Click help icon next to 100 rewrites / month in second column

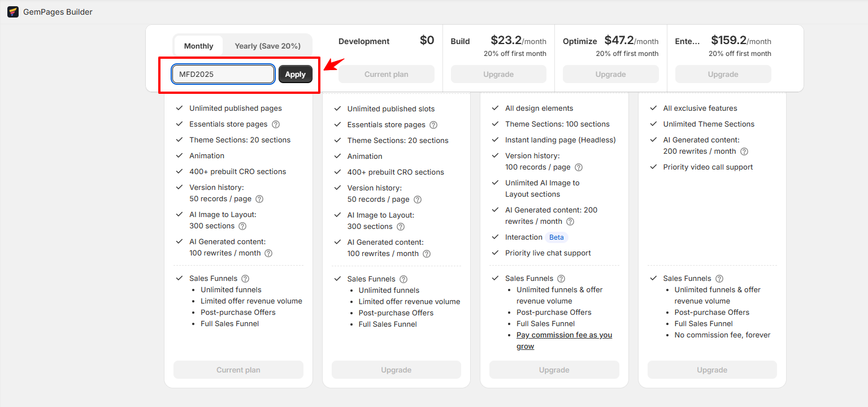[427, 254]
